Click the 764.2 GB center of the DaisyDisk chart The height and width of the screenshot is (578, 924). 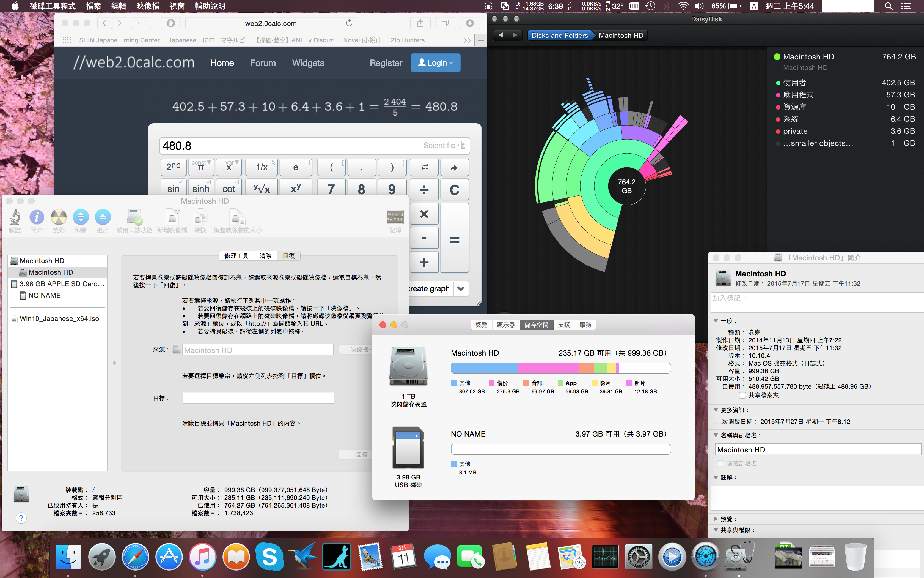[626, 186]
